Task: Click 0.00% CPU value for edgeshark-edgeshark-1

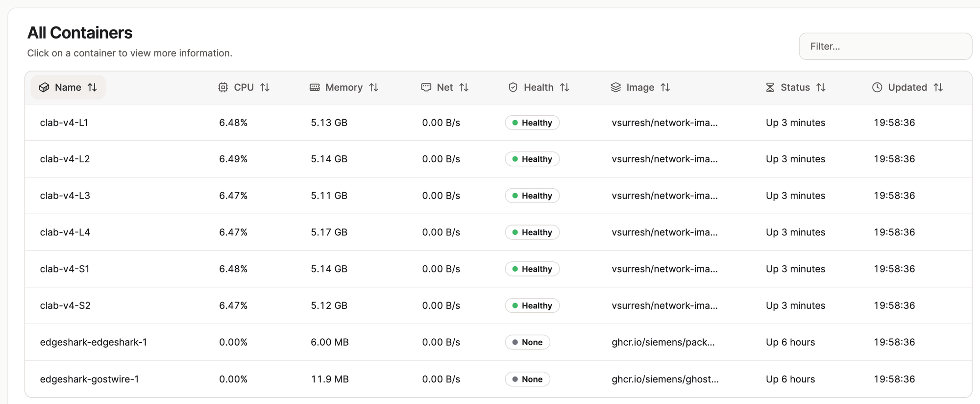Action: point(233,342)
